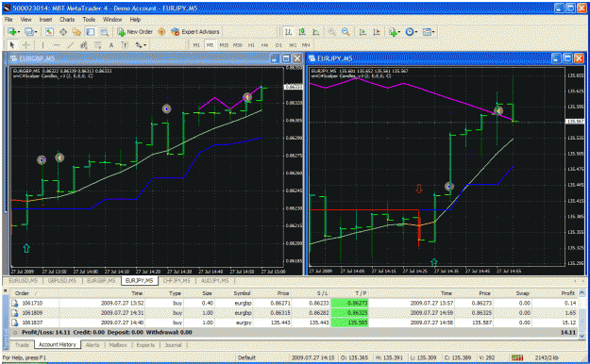Open the Trade tab in Terminal
Screen dimensions: 590x364
tap(23, 345)
